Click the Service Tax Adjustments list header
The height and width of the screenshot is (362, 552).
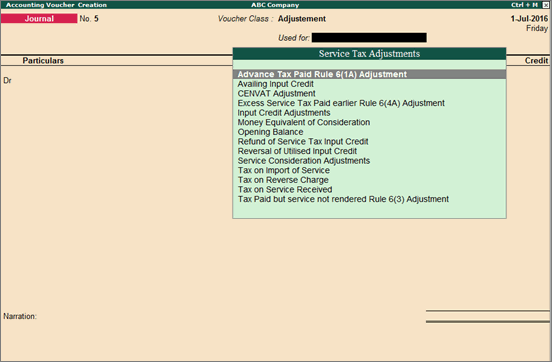tap(369, 54)
